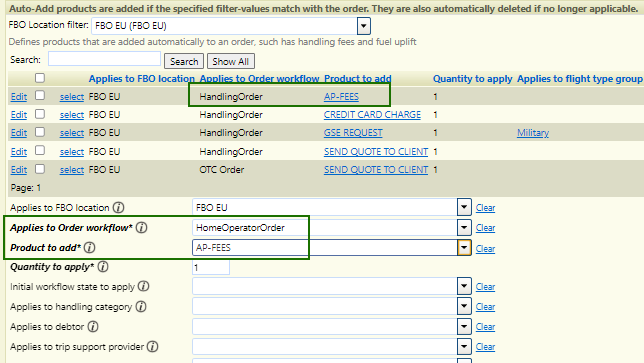Expand the Applies to debtor dropdown
Image resolution: width=644 pixels, height=363 pixels.
(464, 326)
